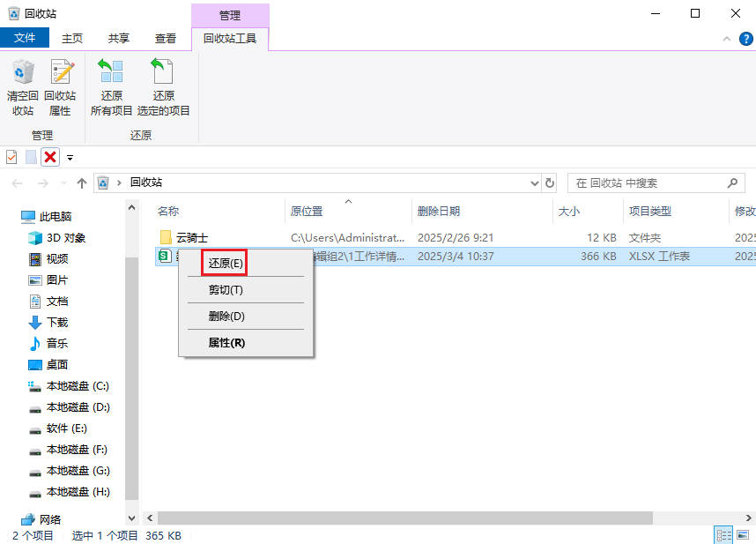This screenshot has width=756, height=544.
Task: Sort by 项目类型 column header
Action: click(x=650, y=212)
